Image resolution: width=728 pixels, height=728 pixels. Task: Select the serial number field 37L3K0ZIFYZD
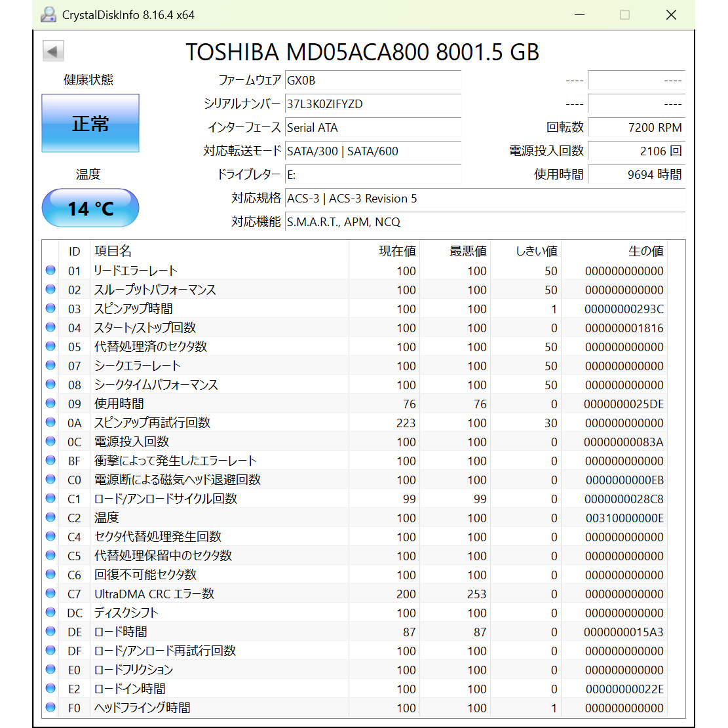372,104
